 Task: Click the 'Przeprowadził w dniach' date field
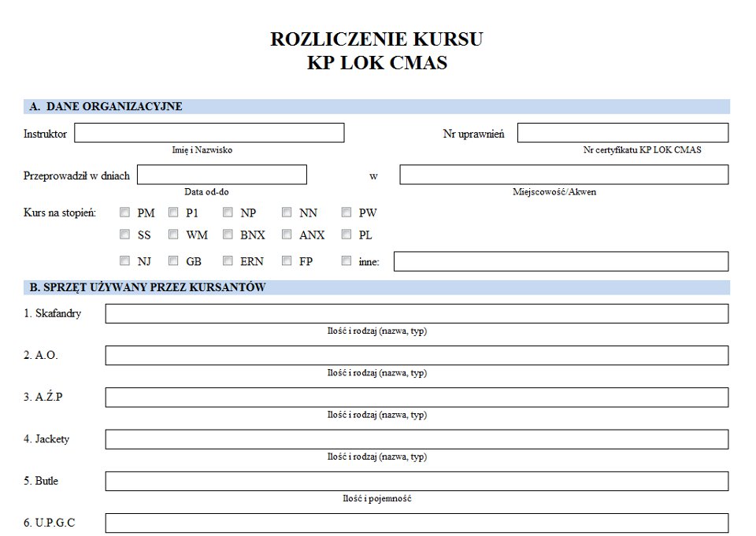coord(221,175)
